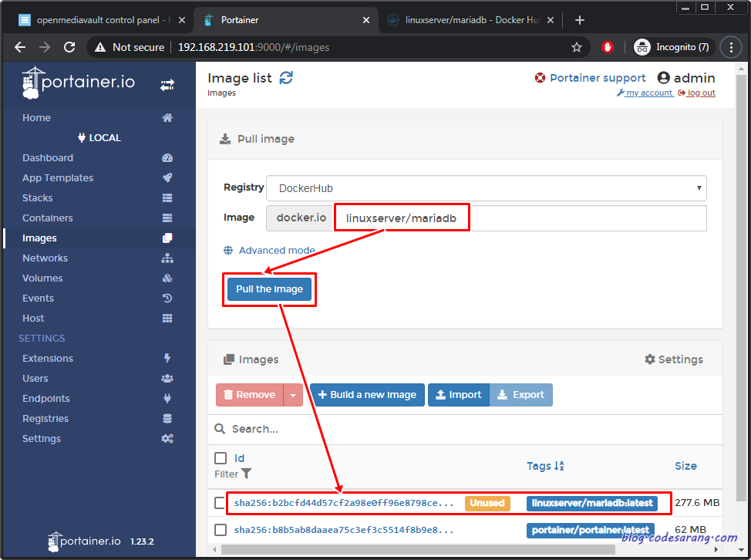Open image sha256:b8b5ab8daaea75c3ef3c5514f8b9e8
Viewport: 751px width, 560px height.
(344, 530)
